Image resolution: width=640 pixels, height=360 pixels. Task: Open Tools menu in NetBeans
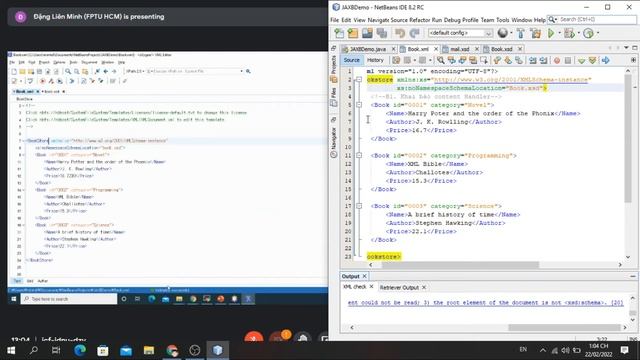tap(502, 20)
